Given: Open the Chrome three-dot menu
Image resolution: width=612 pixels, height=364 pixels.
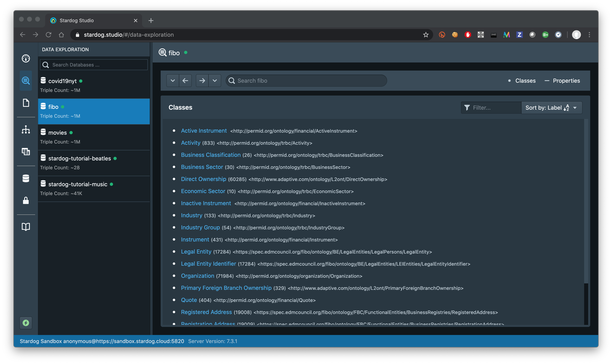Looking at the screenshot, I should pyautogui.click(x=589, y=35).
